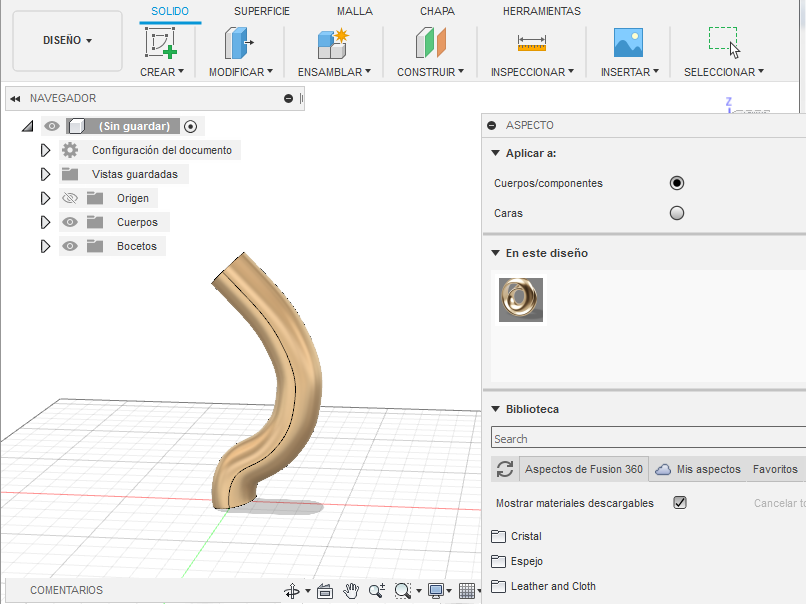Activate the (Sin guardar) component radio dot
This screenshot has height=604, width=806.
[x=191, y=126]
